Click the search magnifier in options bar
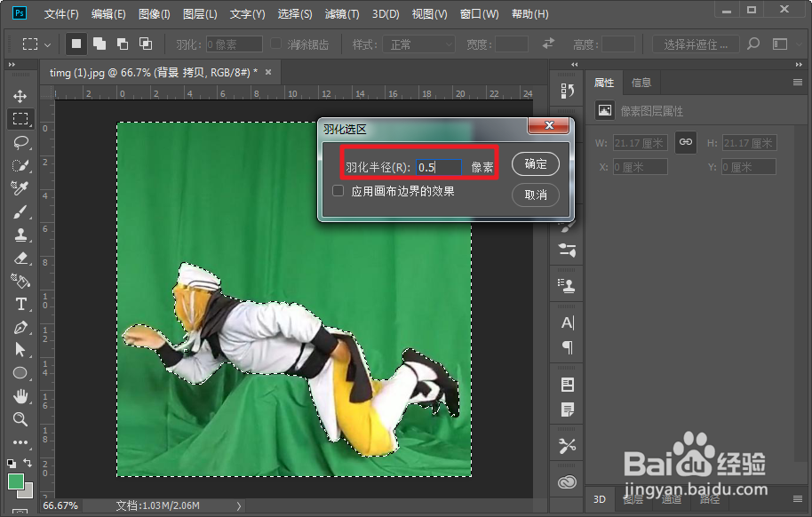This screenshot has width=812, height=517. pyautogui.click(x=753, y=44)
